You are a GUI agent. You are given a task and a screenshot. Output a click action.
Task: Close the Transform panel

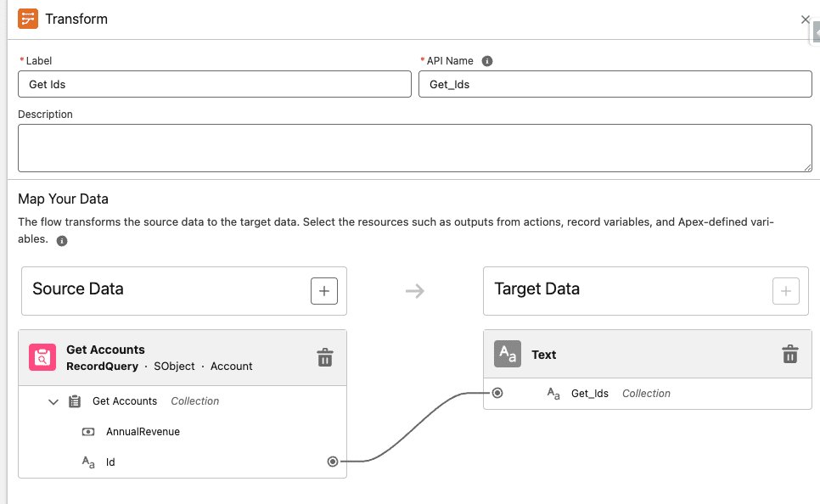pyautogui.click(x=805, y=20)
